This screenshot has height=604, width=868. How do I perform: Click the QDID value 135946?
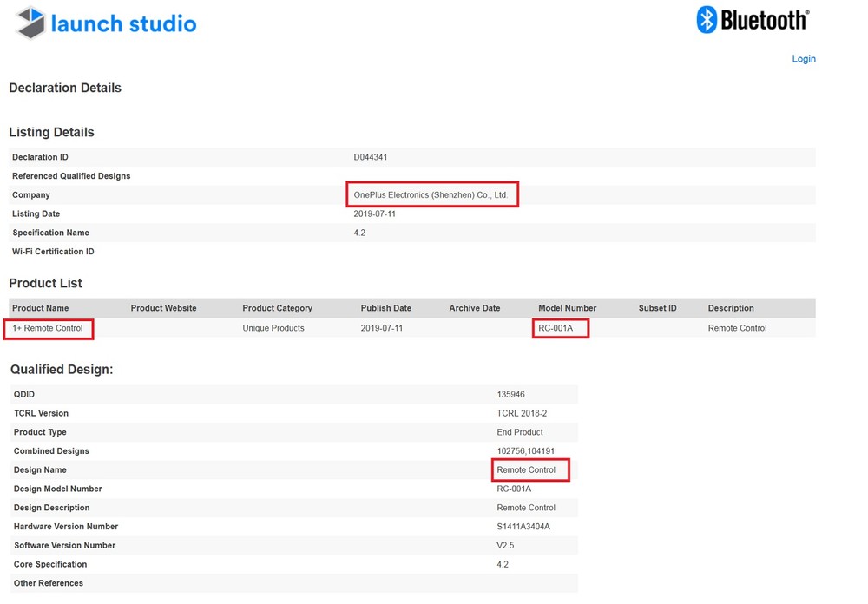click(x=510, y=395)
